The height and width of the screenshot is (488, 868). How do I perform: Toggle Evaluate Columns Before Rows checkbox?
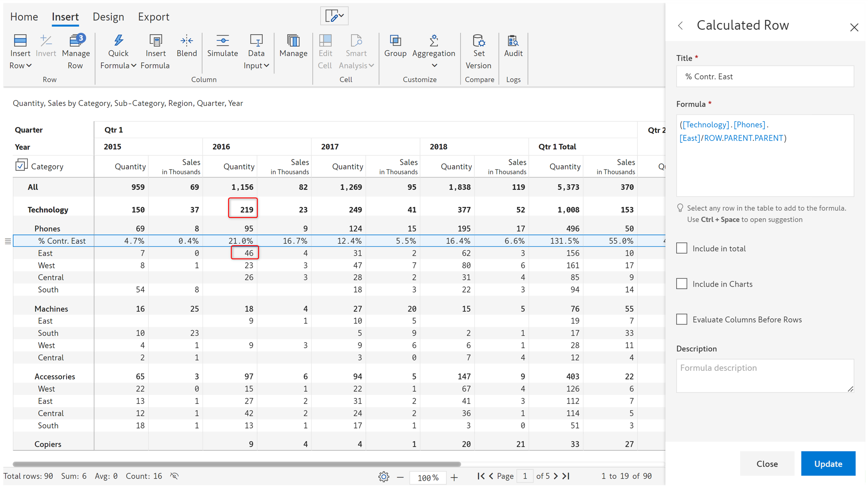tap(682, 319)
